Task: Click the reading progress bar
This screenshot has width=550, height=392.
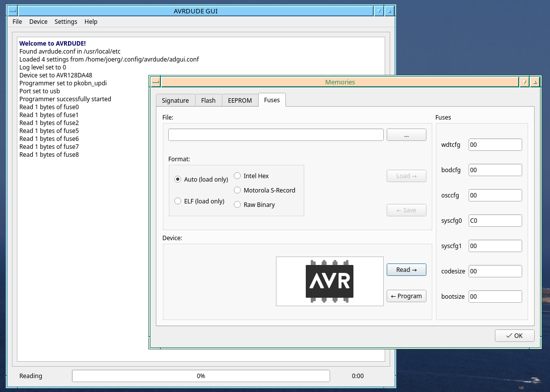Action: pyautogui.click(x=201, y=376)
